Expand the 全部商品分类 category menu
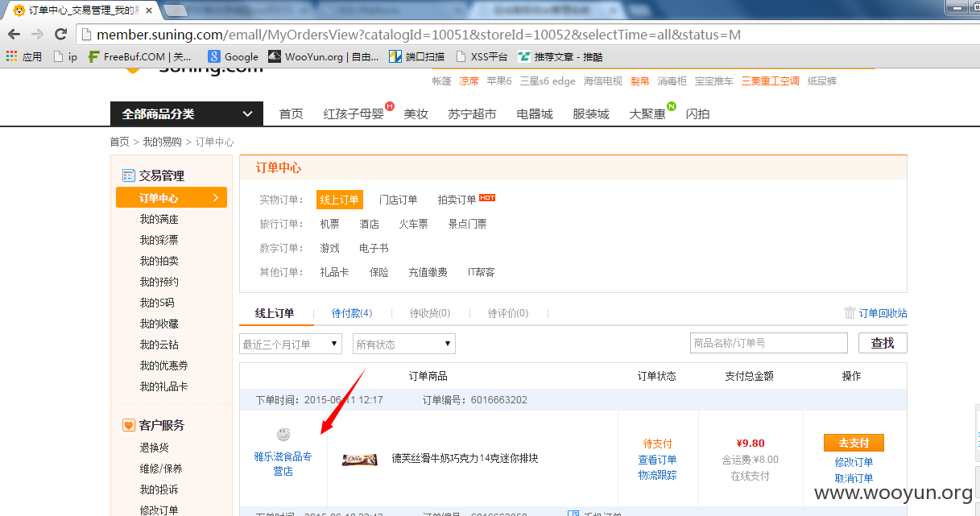 (187, 114)
